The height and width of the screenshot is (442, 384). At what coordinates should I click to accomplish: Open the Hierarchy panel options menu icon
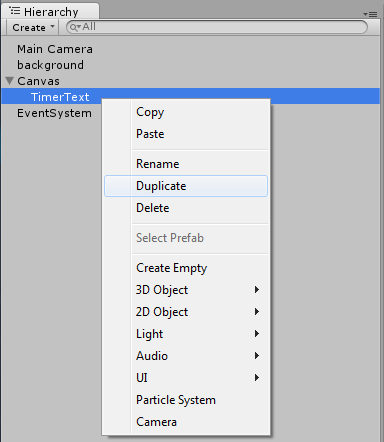(x=370, y=14)
